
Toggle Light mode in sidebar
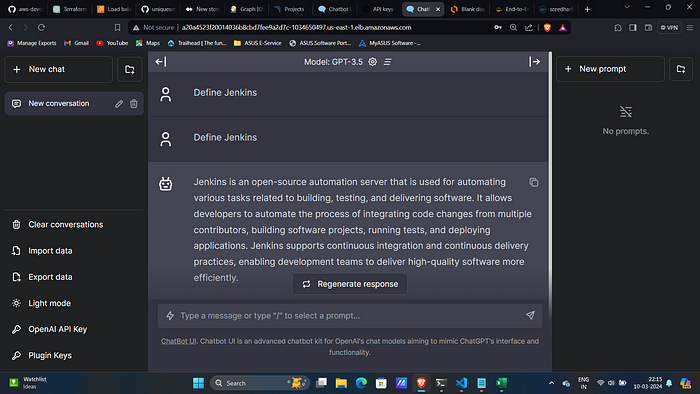(x=50, y=303)
